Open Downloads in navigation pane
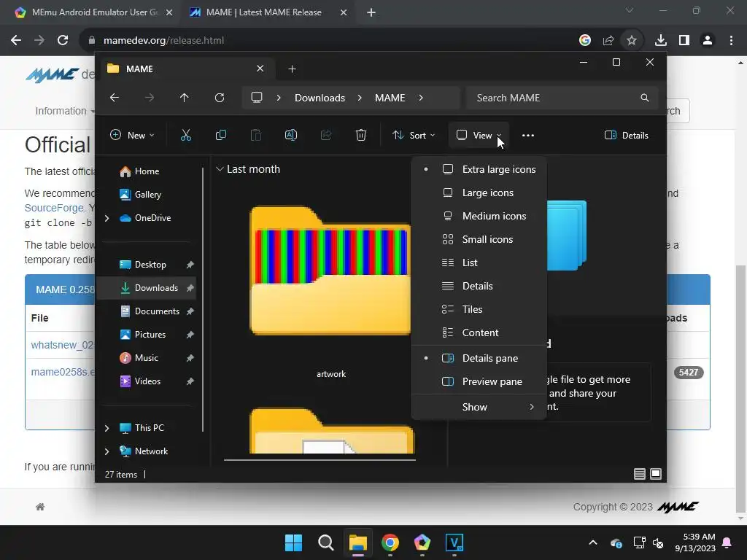 coord(147,287)
